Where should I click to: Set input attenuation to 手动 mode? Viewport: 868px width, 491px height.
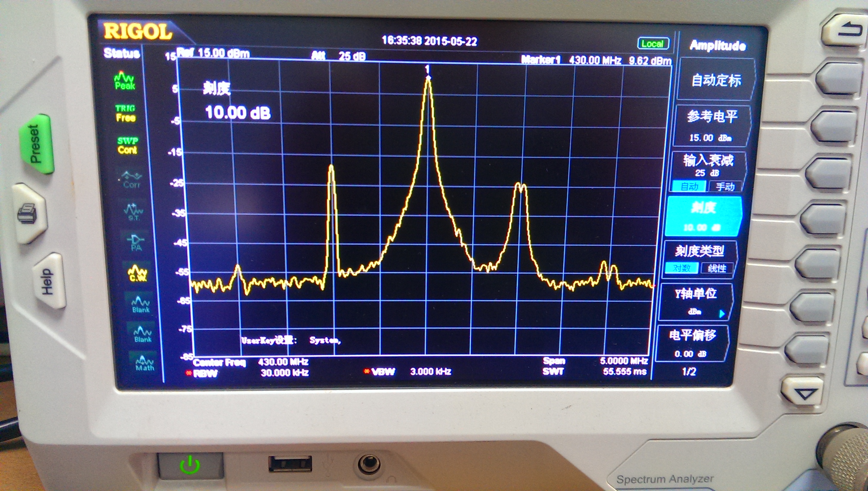[724, 186]
